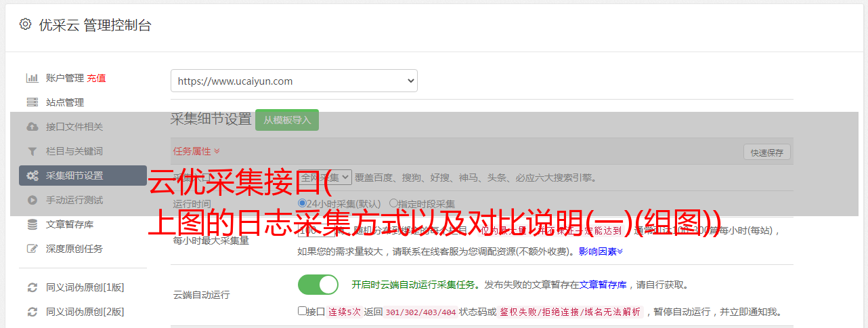
Task: Click the 云端自动运行 row label
Action: click(x=202, y=295)
